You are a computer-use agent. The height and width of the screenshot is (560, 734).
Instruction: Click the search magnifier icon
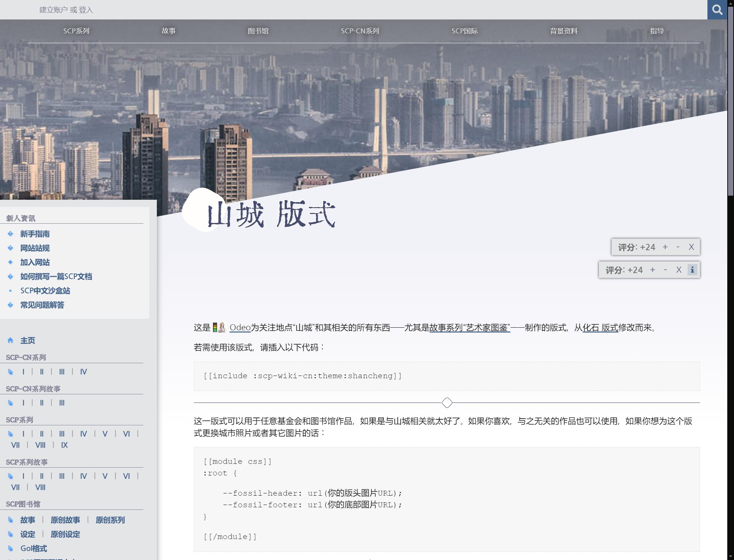coord(717,10)
